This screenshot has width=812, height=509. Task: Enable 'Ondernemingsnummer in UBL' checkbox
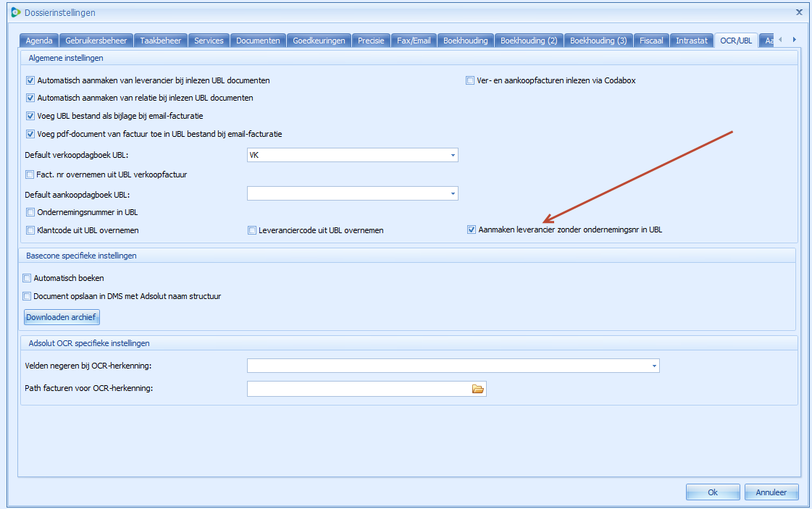coord(30,212)
